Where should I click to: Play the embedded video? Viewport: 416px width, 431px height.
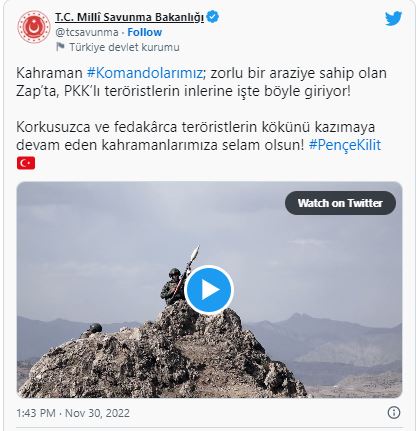tap(209, 290)
